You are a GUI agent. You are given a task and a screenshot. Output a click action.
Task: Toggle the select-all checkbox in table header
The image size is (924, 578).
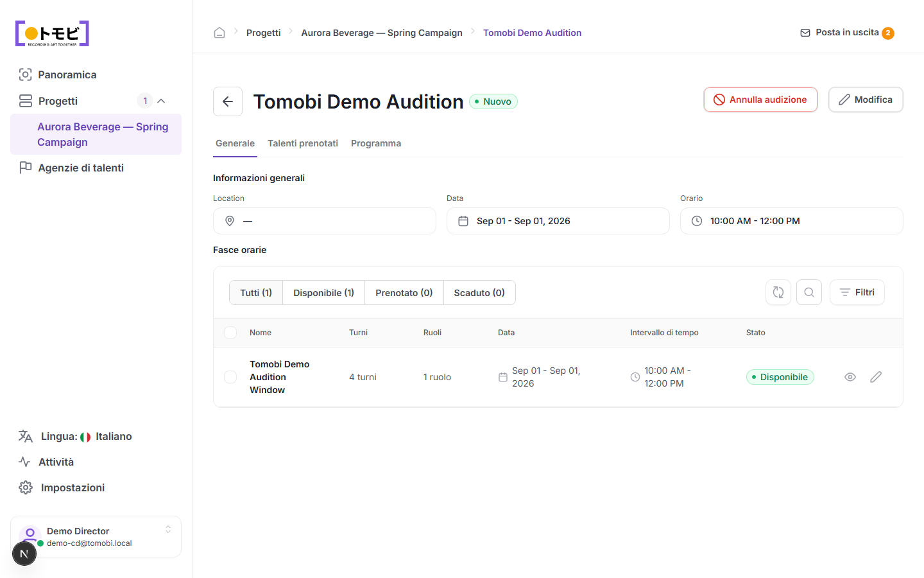click(x=230, y=333)
